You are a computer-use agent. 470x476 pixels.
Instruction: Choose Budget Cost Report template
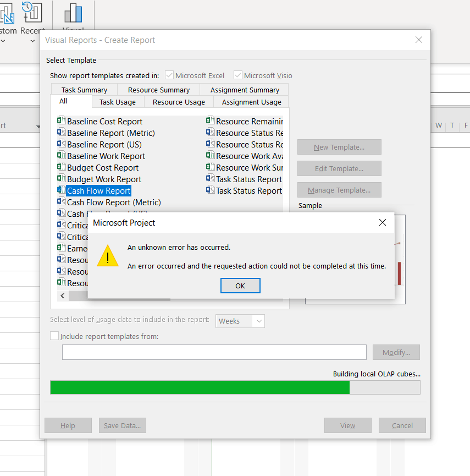(x=103, y=168)
